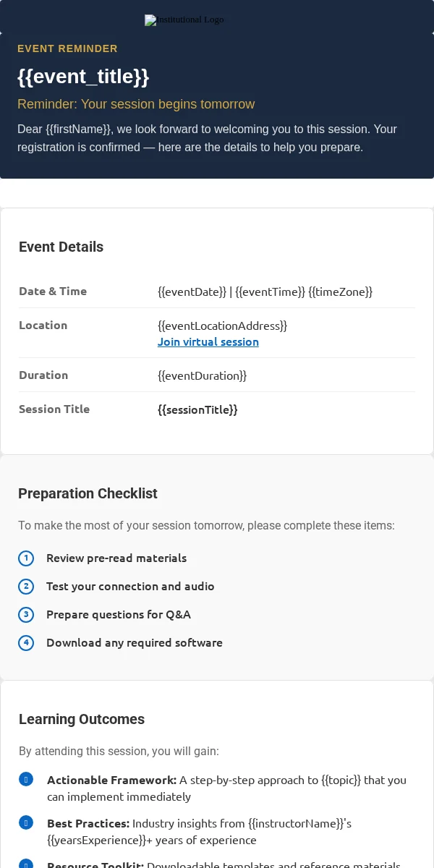434x868 pixels.
Task: Click the Learning Outcomes heading
Action: pos(82,719)
